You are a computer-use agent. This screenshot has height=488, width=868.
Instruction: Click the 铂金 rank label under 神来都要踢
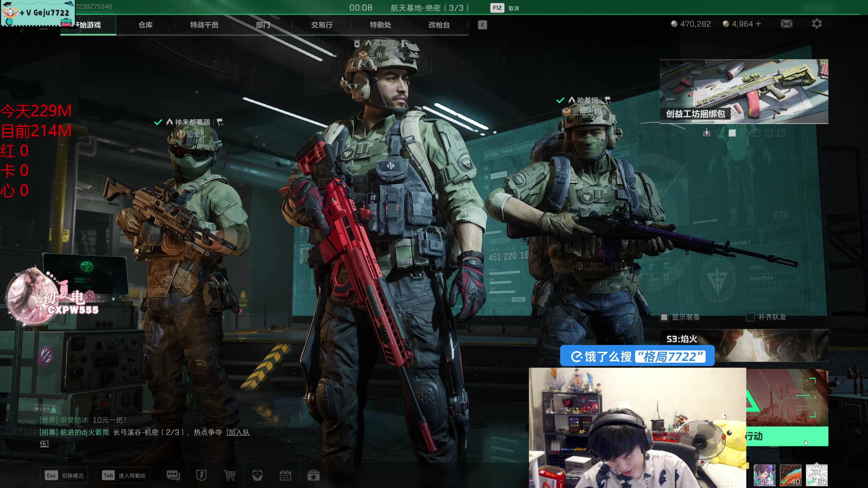[x=194, y=134]
